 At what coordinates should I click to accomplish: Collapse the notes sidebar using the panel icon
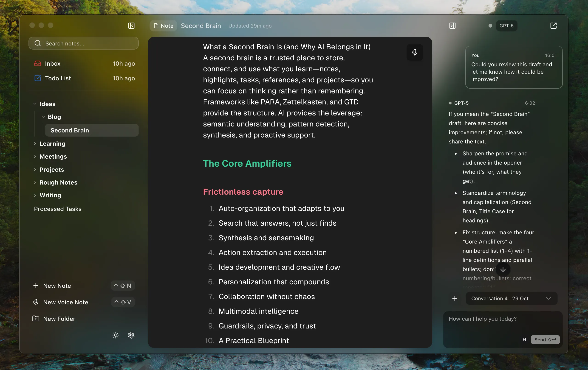(131, 26)
